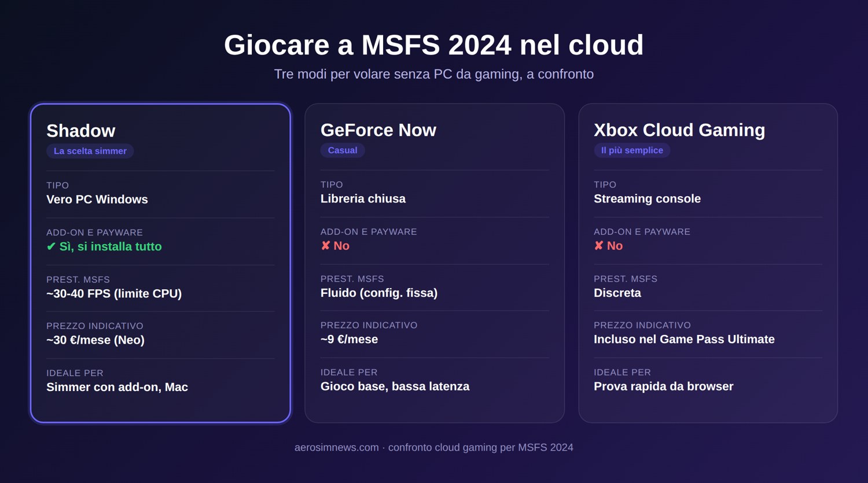Click the green checkmark 'Sì, si installa tutto'
868x483 pixels.
click(x=104, y=246)
